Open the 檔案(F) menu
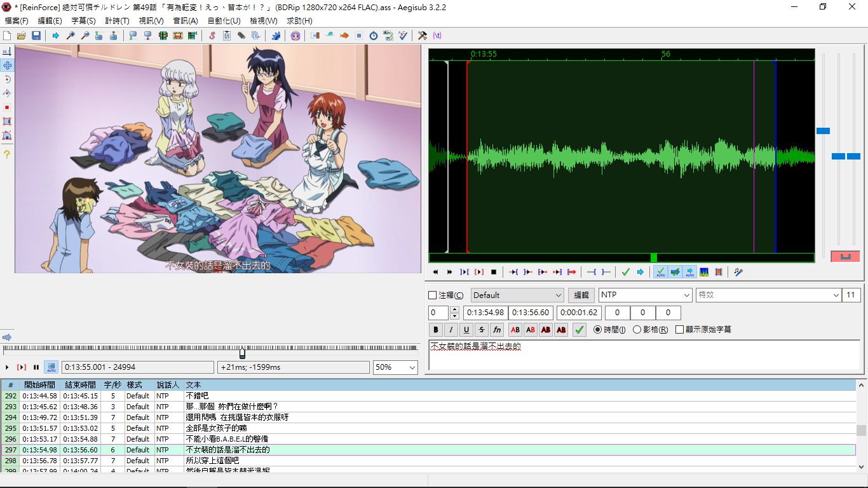 pos(17,21)
